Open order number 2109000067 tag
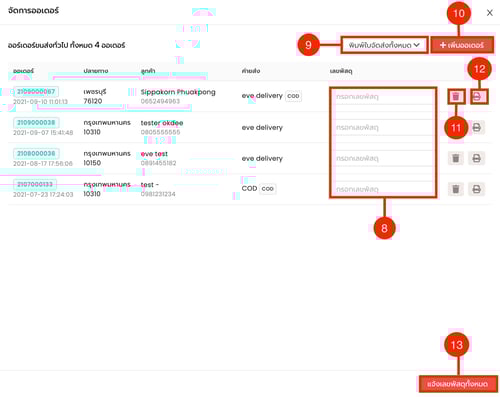The height and width of the screenshot is (397, 500). click(x=36, y=92)
